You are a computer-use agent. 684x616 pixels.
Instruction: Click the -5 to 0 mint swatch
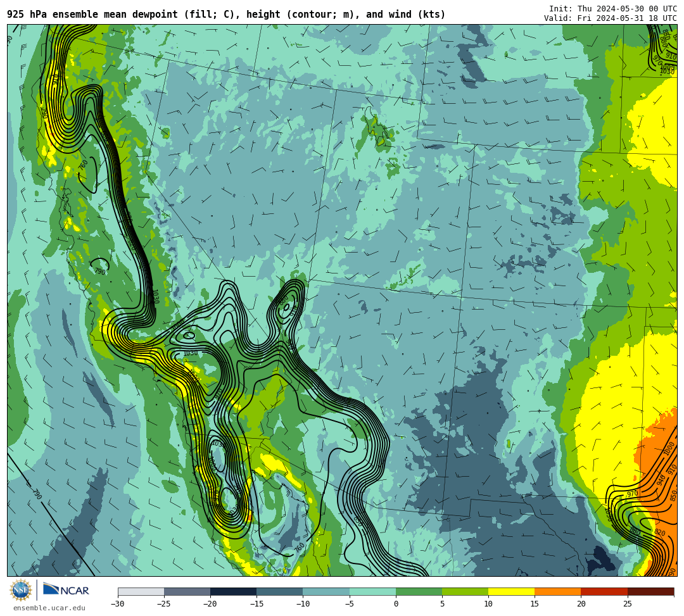372,591
